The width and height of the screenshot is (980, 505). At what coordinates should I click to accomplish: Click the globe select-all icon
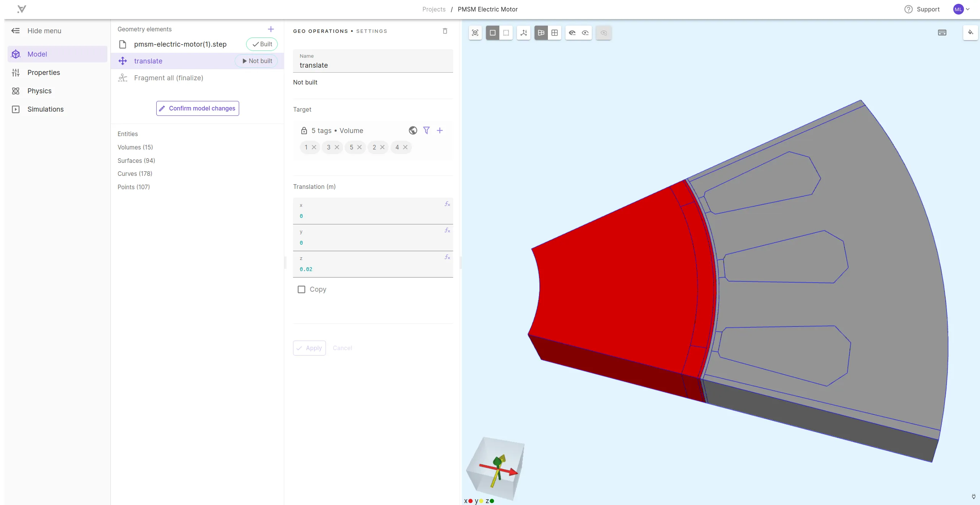coord(413,131)
